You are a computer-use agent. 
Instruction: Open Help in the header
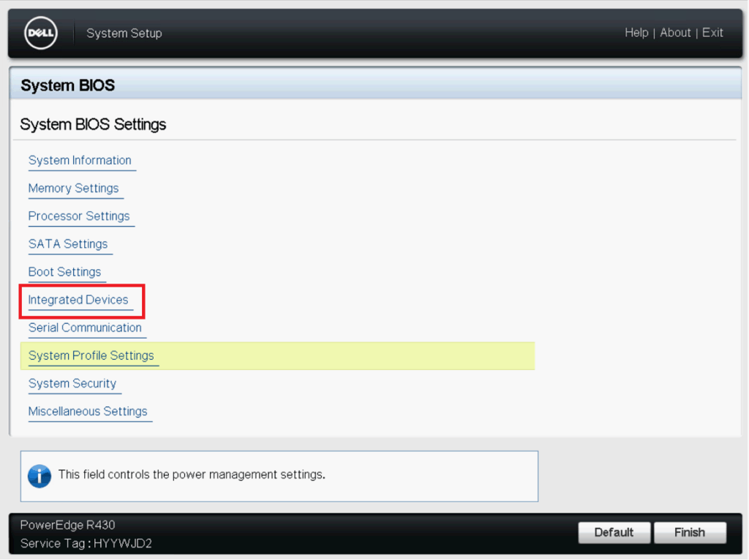pyautogui.click(x=636, y=32)
